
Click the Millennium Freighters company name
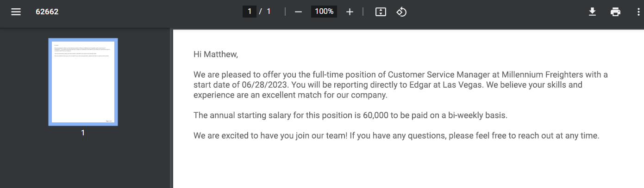(538, 74)
